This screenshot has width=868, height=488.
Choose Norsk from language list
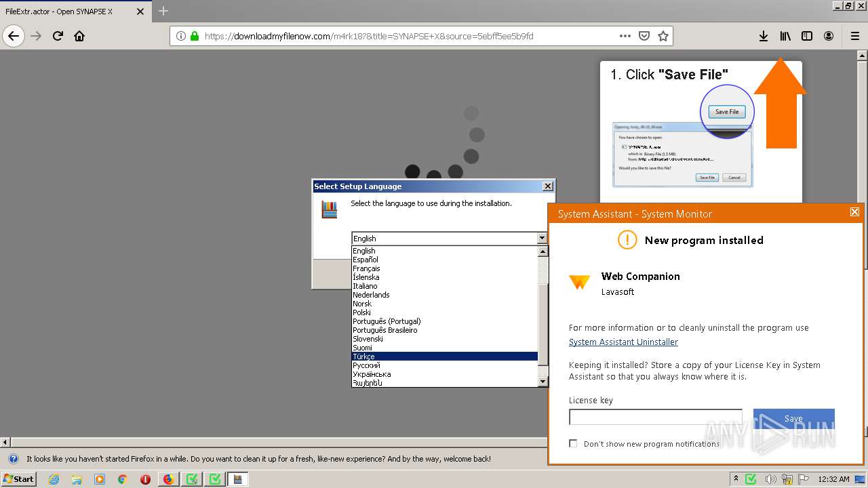pyautogui.click(x=444, y=304)
